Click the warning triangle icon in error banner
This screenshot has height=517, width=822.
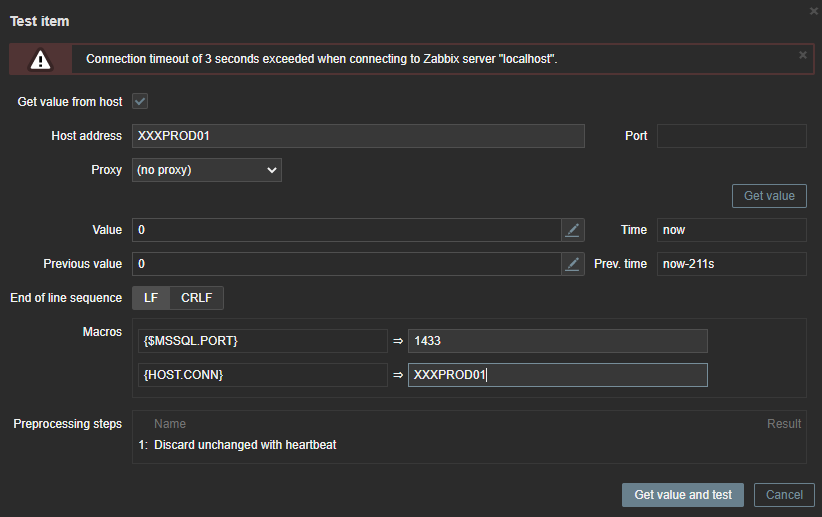pos(40,59)
